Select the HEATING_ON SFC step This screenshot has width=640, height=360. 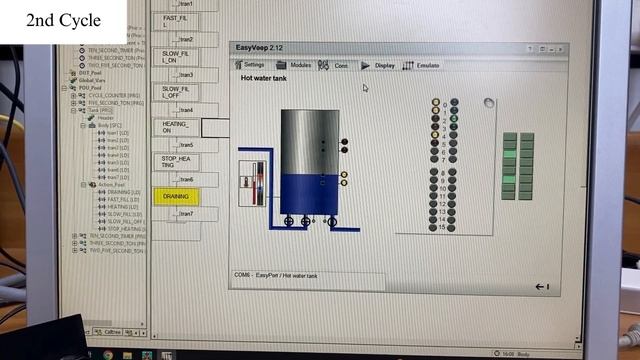point(176,127)
